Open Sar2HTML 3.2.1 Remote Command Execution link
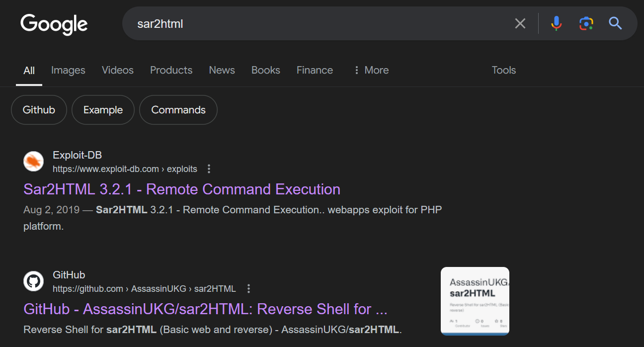The height and width of the screenshot is (347, 644). 182,189
